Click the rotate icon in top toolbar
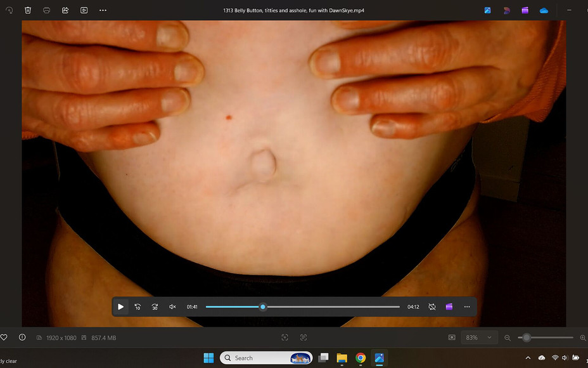The width and height of the screenshot is (588, 368). tap(9, 10)
